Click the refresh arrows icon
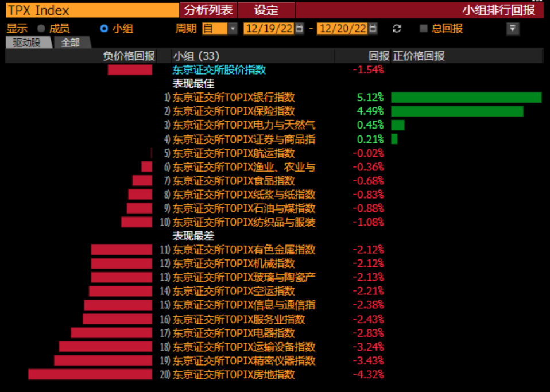The height and width of the screenshot is (392, 550). point(397,29)
